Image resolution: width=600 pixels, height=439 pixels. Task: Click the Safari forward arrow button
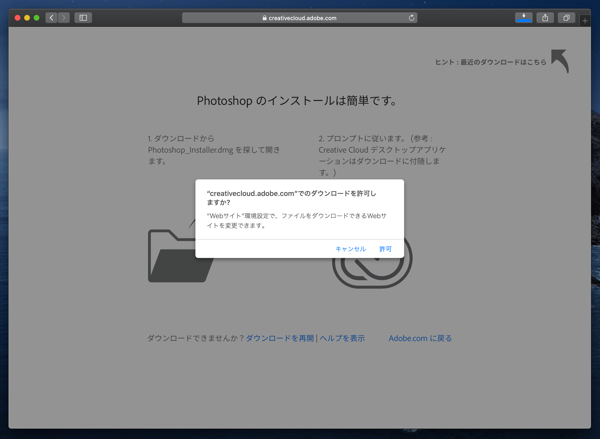coord(64,18)
